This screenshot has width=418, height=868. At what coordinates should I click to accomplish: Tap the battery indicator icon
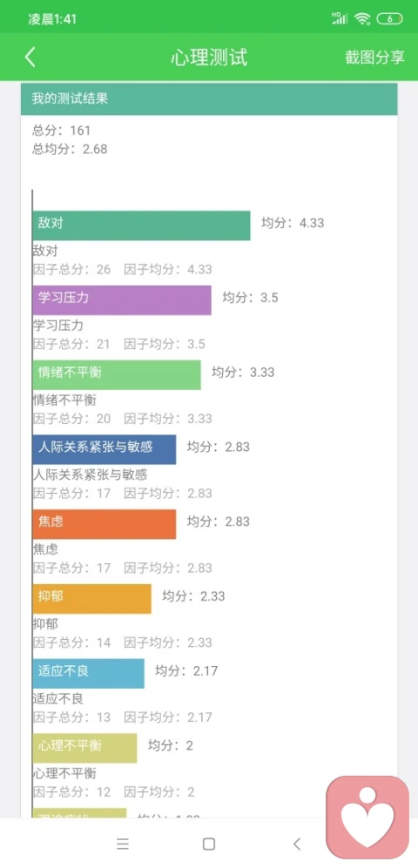[x=390, y=19]
